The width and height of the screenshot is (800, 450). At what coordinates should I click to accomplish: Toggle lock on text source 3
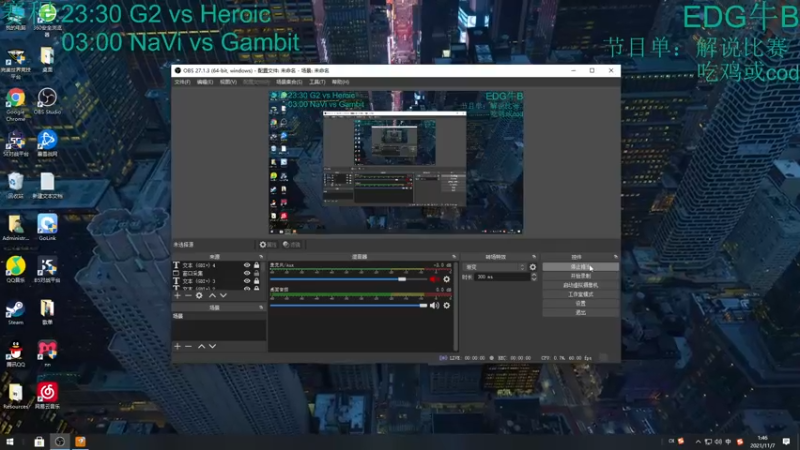pyautogui.click(x=257, y=281)
